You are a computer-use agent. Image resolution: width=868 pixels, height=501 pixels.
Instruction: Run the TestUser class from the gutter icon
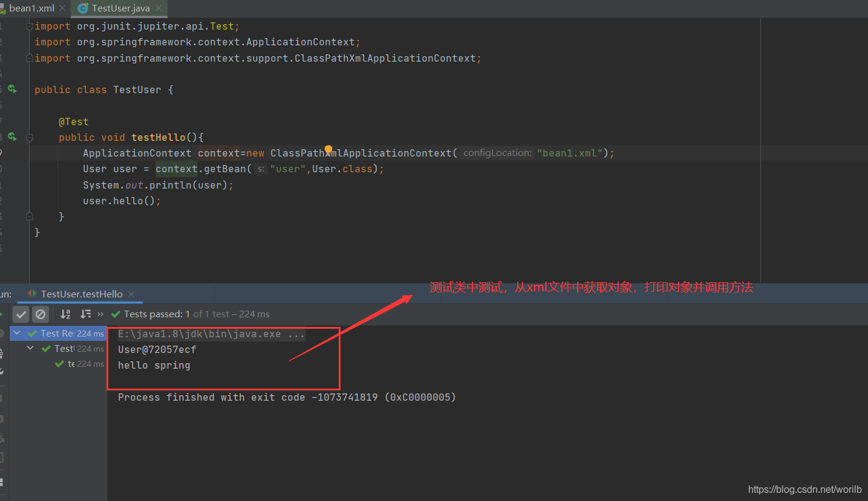(x=12, y=89)
